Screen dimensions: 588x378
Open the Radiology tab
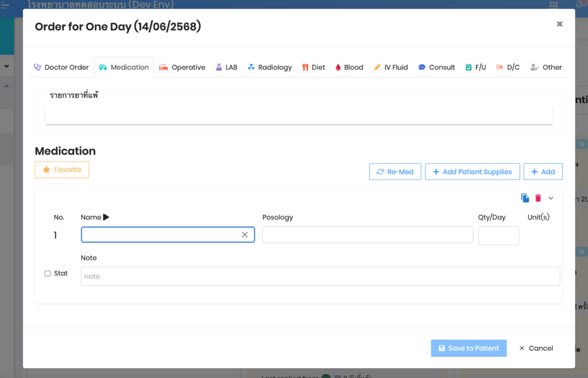[x=269, y=67]
